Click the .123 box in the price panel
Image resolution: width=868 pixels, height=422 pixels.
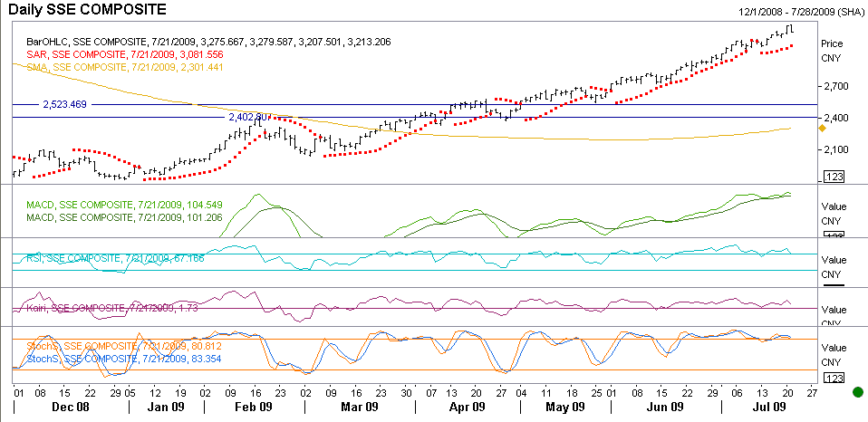(834, 177)
